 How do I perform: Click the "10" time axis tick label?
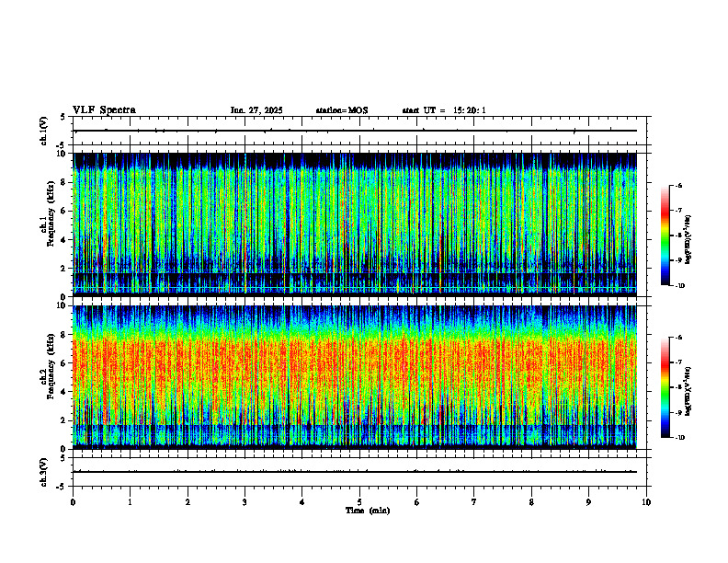[646, 502]
